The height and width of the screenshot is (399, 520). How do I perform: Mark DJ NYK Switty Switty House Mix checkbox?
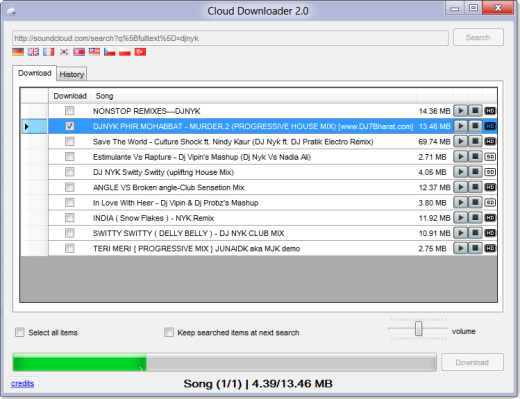70,172
